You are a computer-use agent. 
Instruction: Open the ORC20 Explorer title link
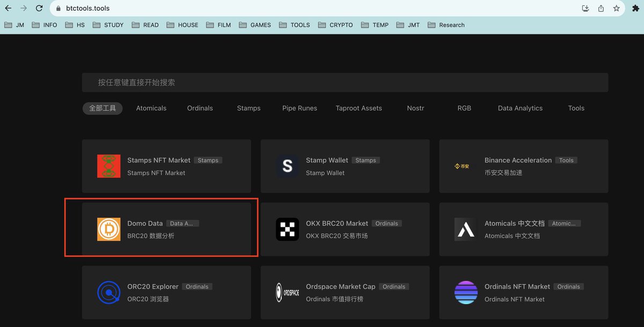click(153, 287)
